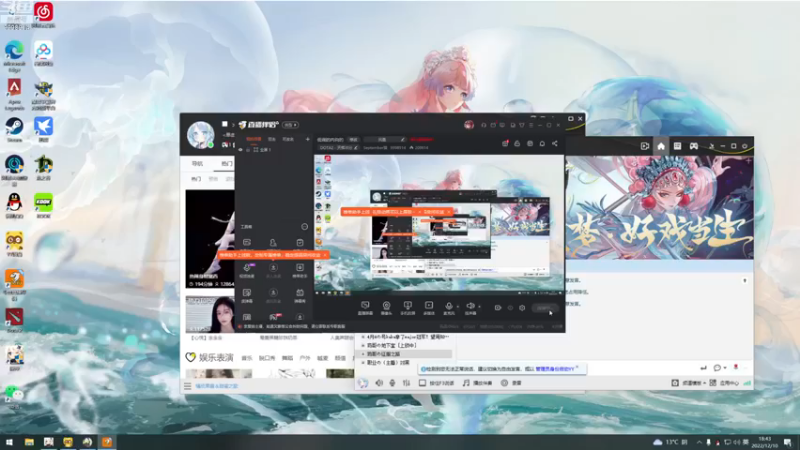Open notification center in taskbar corner
This screenshot has width=800, height=450.
pos(788,442)
